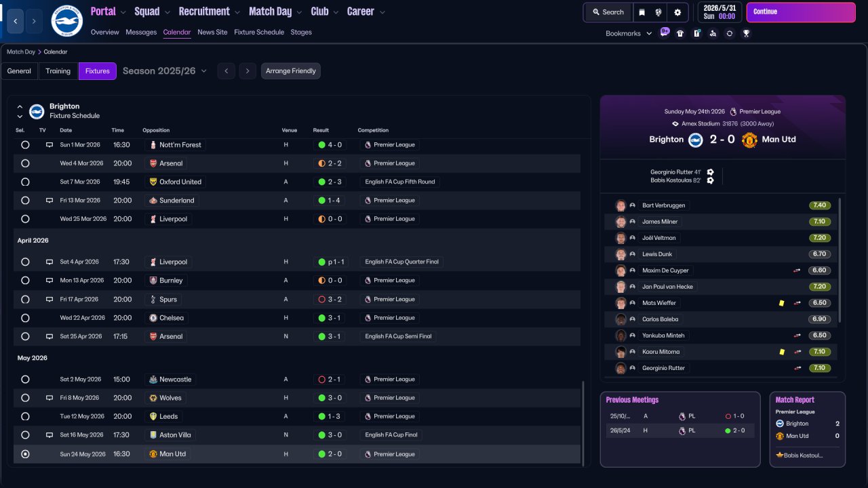The width and height of the screenshot is (868, 488).
Task: Click the Chelsea club crest
Action: click(x=153, y=318)
